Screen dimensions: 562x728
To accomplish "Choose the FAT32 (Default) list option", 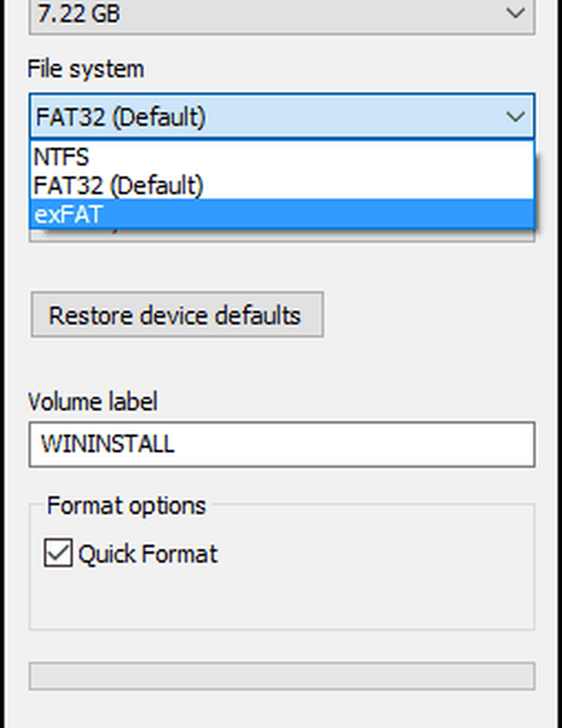I will [118, 186].
